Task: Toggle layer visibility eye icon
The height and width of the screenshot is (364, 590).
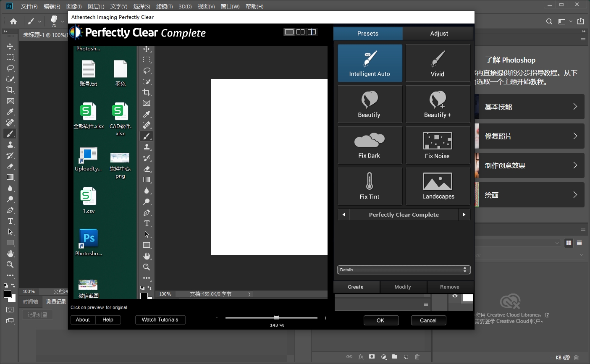Action: 455,296
